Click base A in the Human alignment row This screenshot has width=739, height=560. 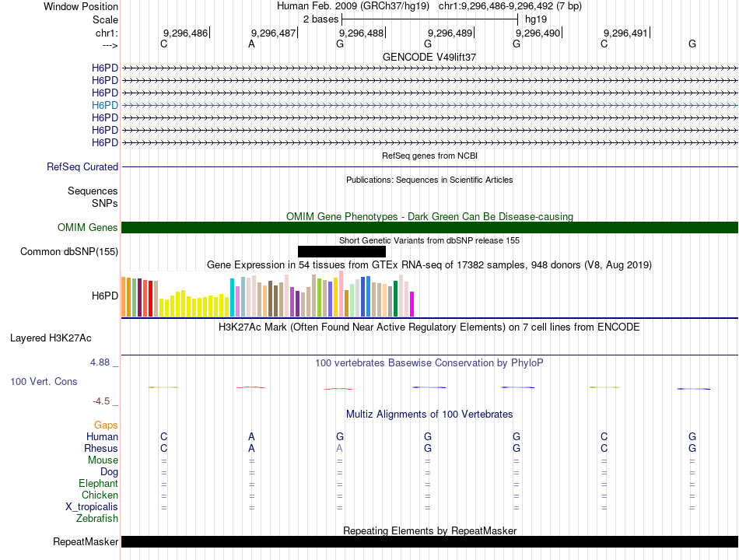(x=252, y=437)
